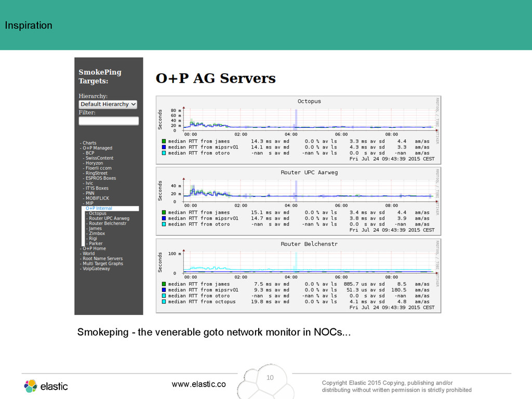This screenshot has width=532, height=399.
Task: Open the World entry
Action: (88, 254)
